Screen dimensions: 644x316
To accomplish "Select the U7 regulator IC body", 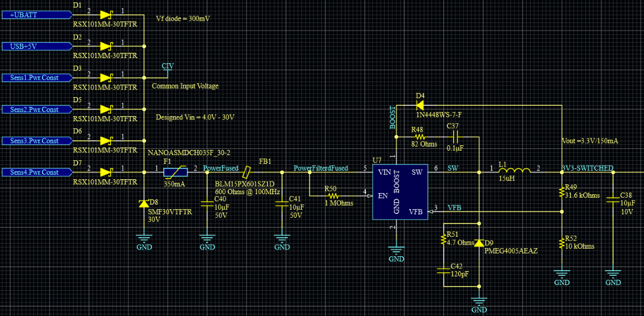I will [x=400, y=192].
